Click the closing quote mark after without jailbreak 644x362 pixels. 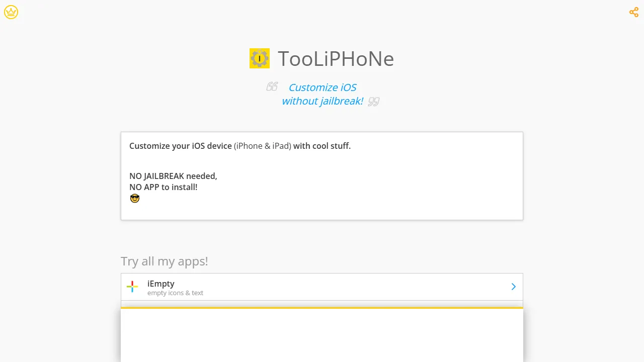(x=373, y=102)
